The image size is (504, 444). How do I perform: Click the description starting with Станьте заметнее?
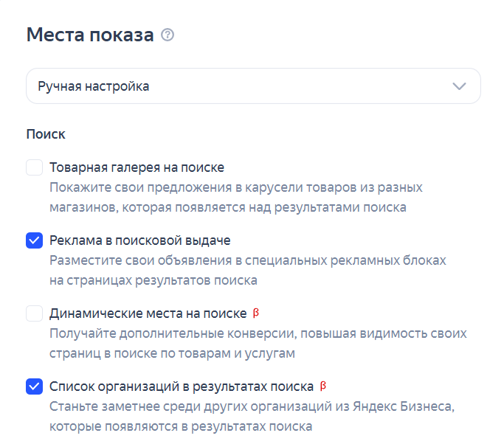(252, 416)
